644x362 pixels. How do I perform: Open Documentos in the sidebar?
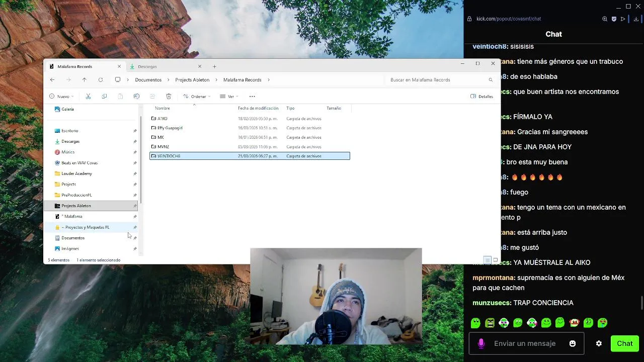73,238
